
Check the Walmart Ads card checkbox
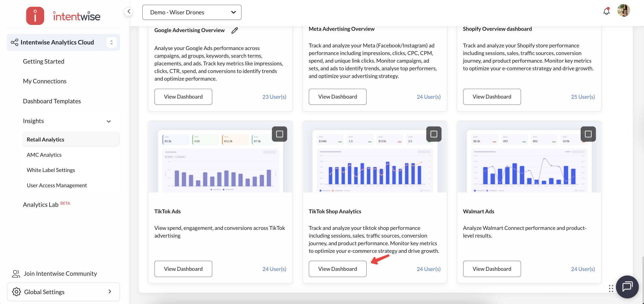click(588, 134)
